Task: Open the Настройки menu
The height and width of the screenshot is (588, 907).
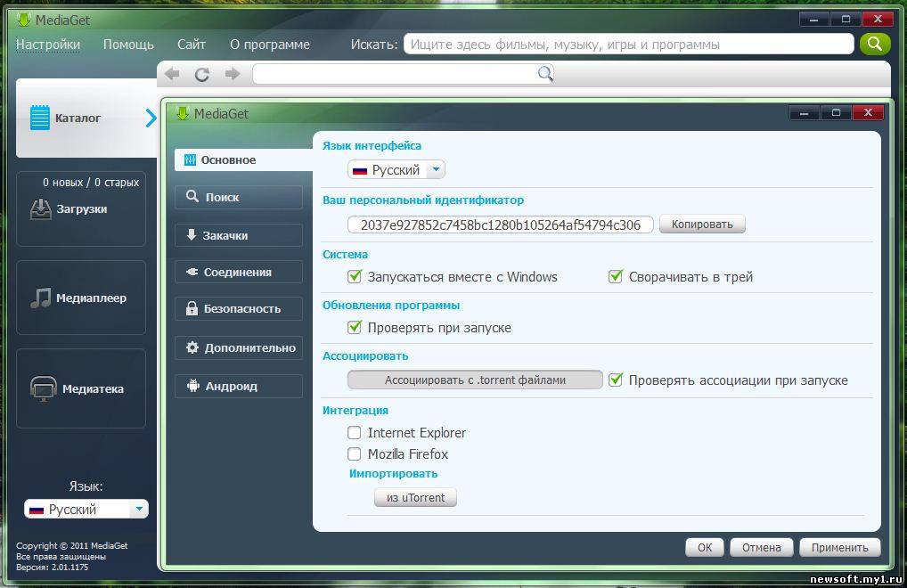Action: 48,45
